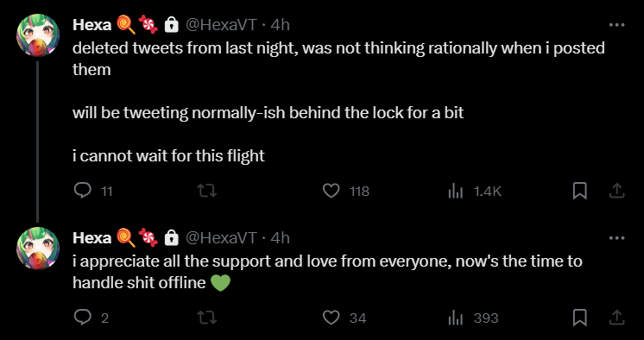Image resolution: width=644 pixels, height=340 pixels.
Task: Open more options menu on first tweet
Action: [x=616, y=25]
